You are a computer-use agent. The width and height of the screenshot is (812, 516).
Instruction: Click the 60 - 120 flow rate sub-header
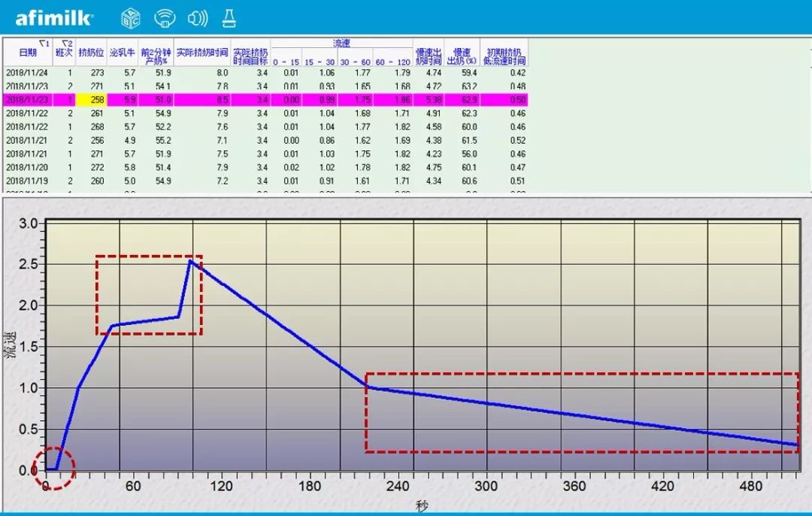(394, 61)
